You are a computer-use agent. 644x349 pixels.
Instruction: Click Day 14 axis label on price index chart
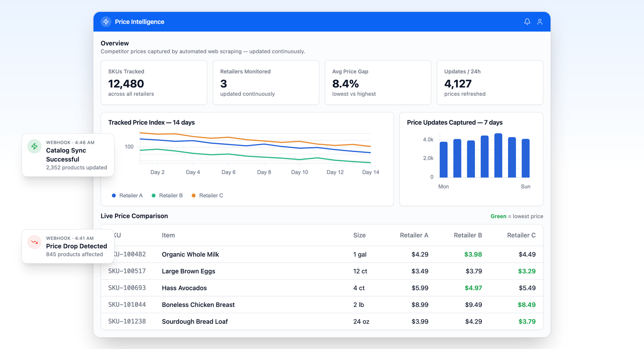pyautogui.click(x=370, y=172)
